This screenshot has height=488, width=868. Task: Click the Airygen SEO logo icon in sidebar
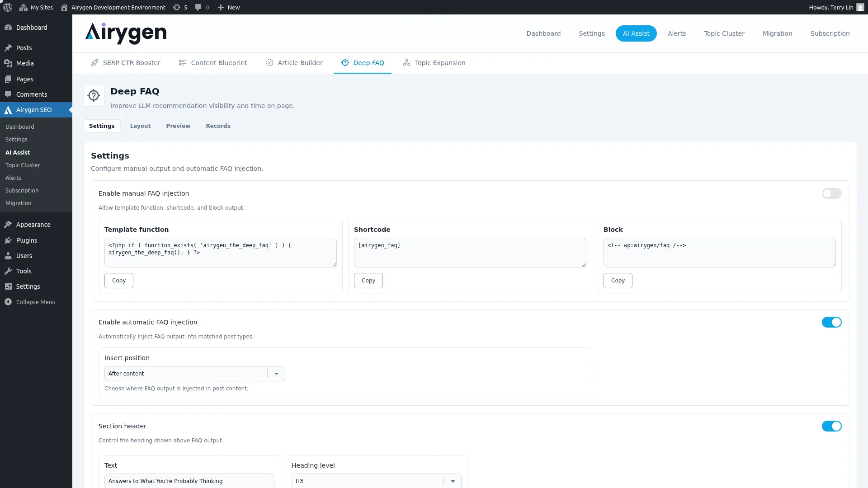tap(8, 110)
